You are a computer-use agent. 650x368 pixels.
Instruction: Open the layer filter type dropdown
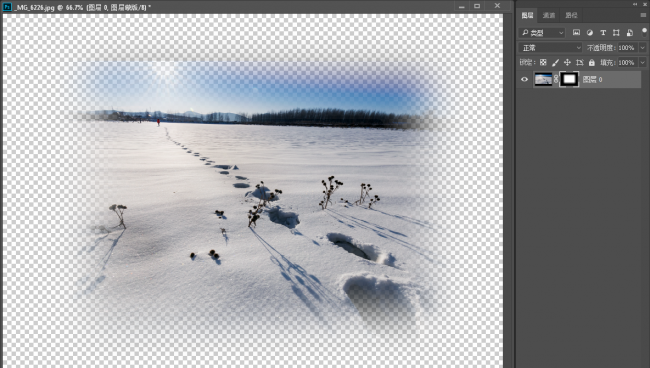pos(542,32)
